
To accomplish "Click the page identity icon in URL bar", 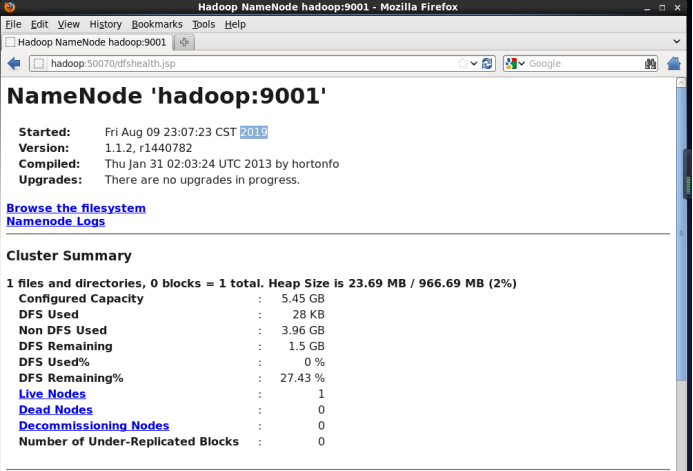I will point(39,64).
